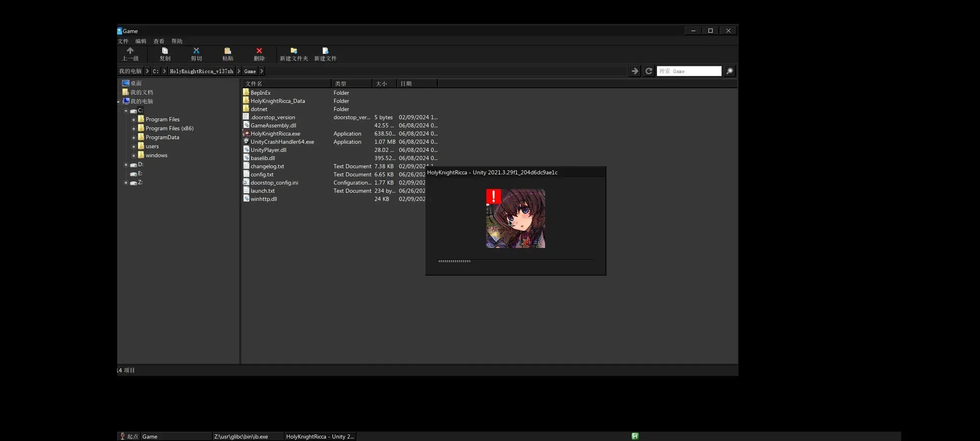Sort by 日期 column header
This screenshot has width=980, height=441.
tap(417, 84)
